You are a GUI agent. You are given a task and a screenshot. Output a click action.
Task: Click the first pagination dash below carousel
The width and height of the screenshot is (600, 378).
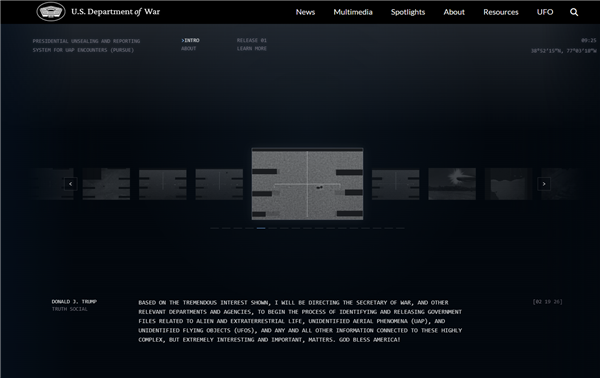[x=215, y=228]
